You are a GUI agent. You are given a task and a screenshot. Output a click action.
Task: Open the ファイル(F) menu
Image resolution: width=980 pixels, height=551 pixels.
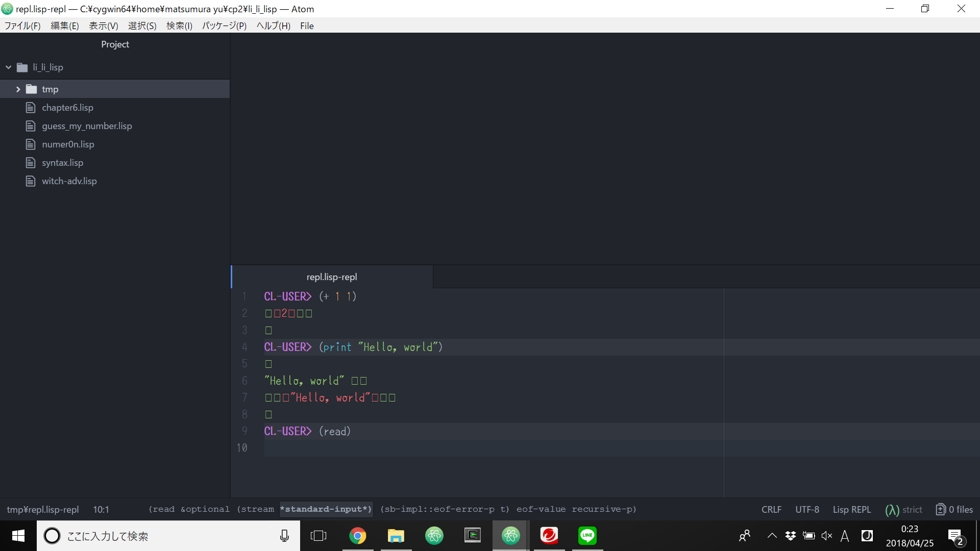22,26
